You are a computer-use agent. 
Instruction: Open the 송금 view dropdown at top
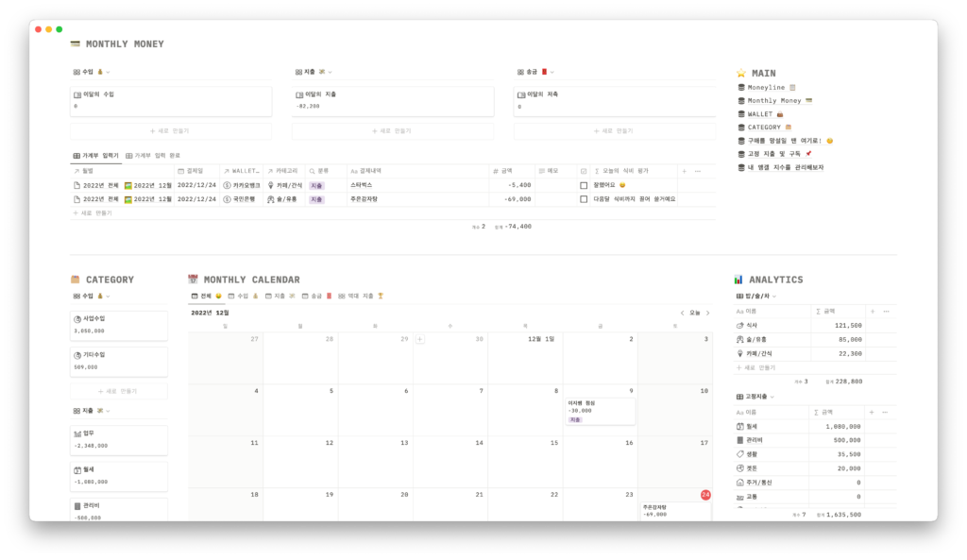551,72
